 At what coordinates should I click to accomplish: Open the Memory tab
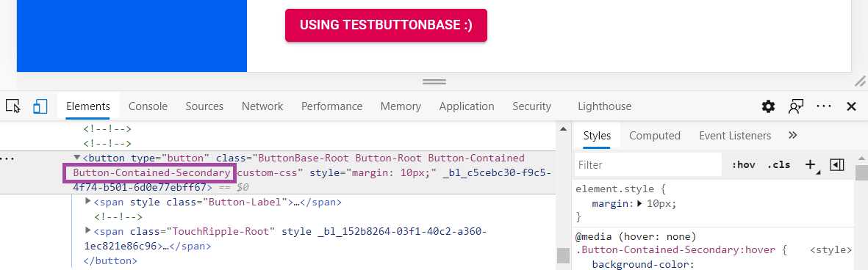401,106
